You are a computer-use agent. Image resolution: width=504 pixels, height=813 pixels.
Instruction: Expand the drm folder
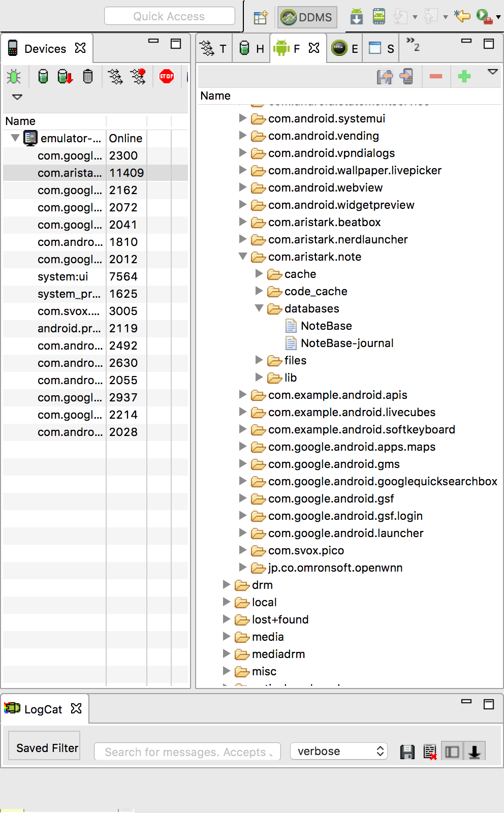[227, 585]
